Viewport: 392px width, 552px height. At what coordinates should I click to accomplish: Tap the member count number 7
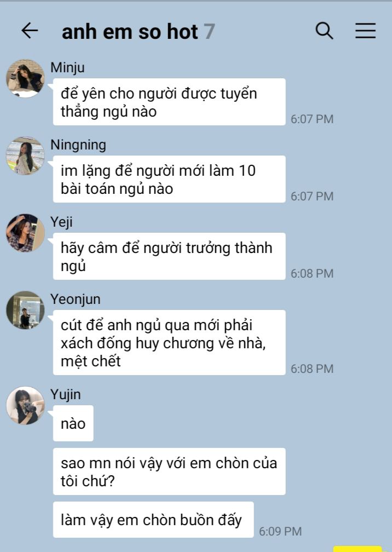point(209,32)
